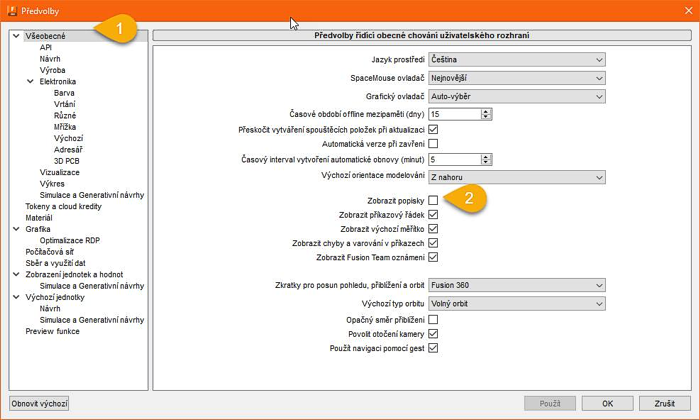Disable Povolit otočení kamery checkbox

pos(433,333)
